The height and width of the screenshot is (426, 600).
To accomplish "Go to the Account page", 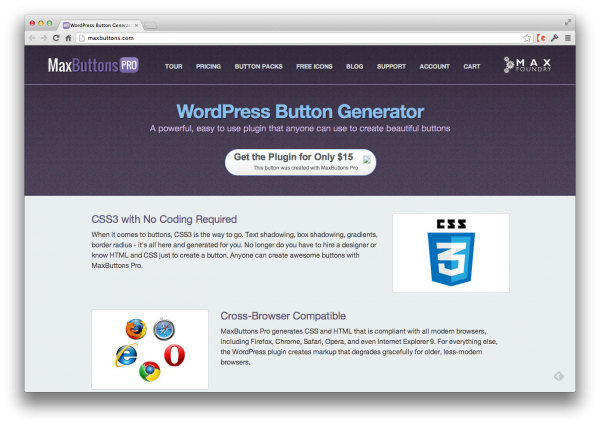I will [x=434, y=67].
